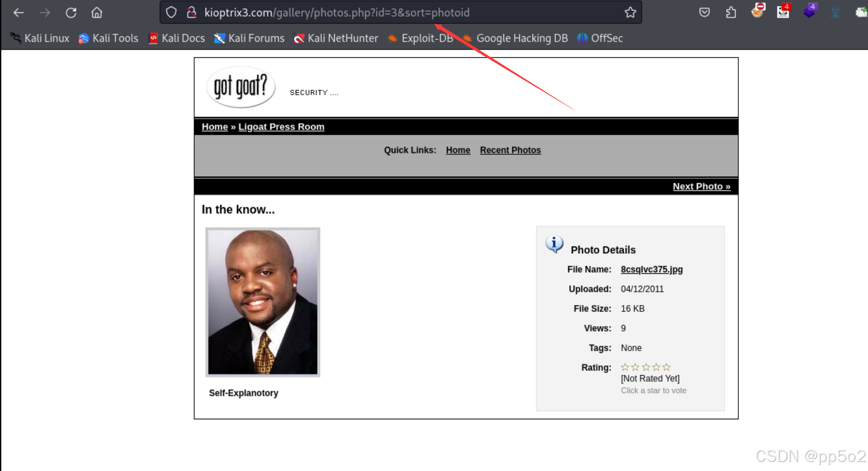Go to Next Photo link
Screen dimensions: 868x471
coord(701,187)
